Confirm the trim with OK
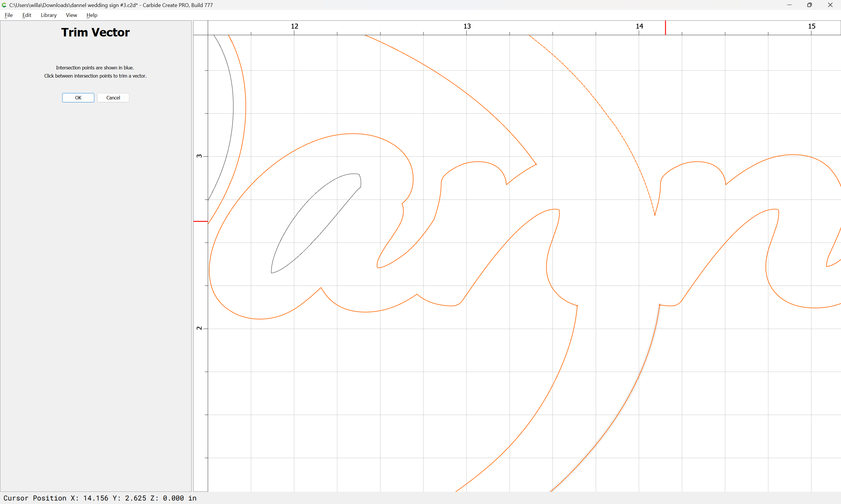This screenshot has height=504, width=841. 78,98
